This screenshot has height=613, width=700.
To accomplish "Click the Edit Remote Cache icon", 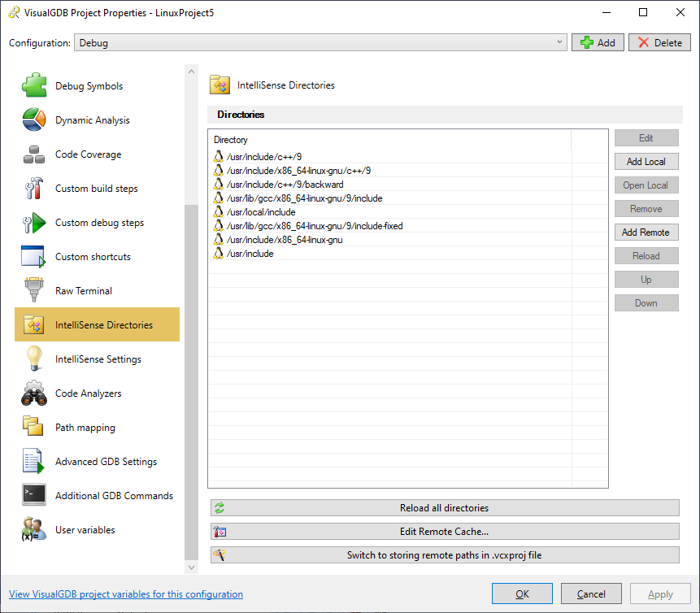I will 220,532.
